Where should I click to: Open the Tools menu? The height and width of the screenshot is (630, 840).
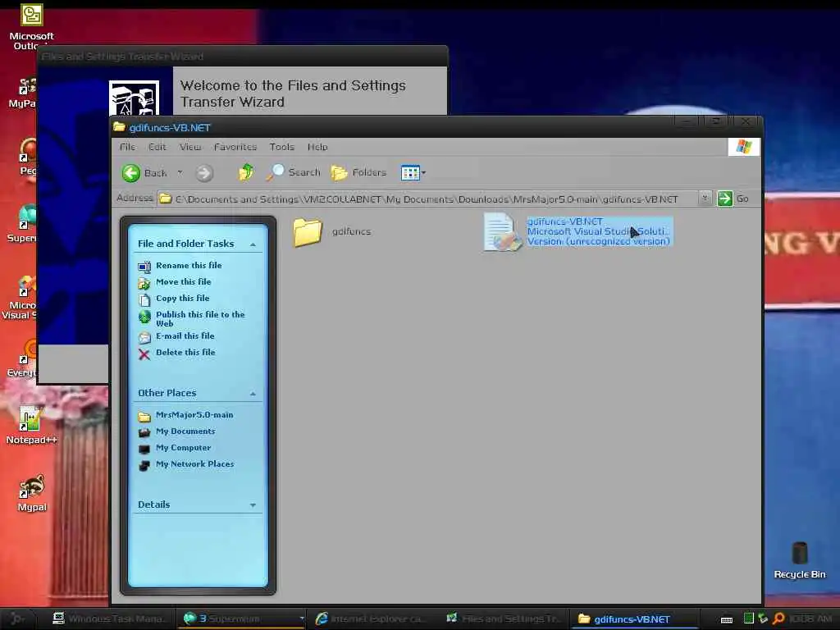282,147
